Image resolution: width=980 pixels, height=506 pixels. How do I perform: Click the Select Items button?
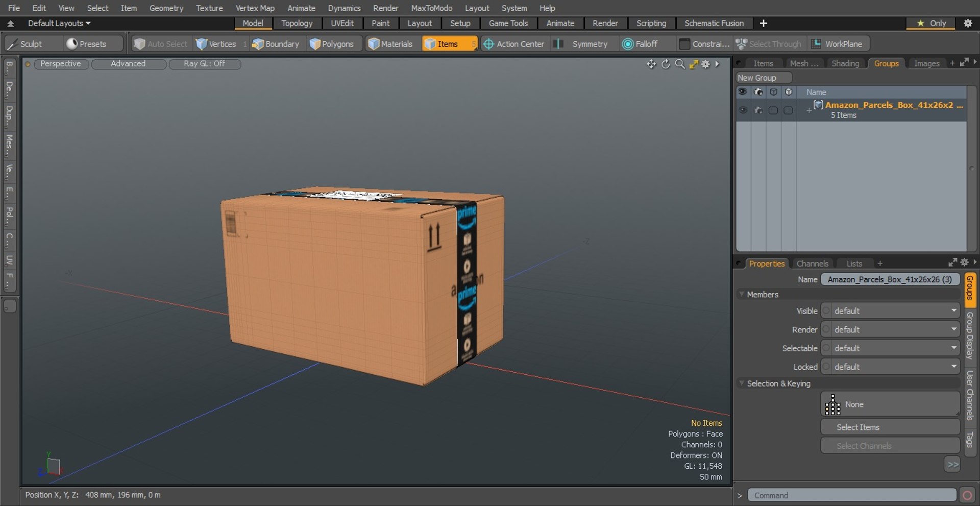coord(890,427)
